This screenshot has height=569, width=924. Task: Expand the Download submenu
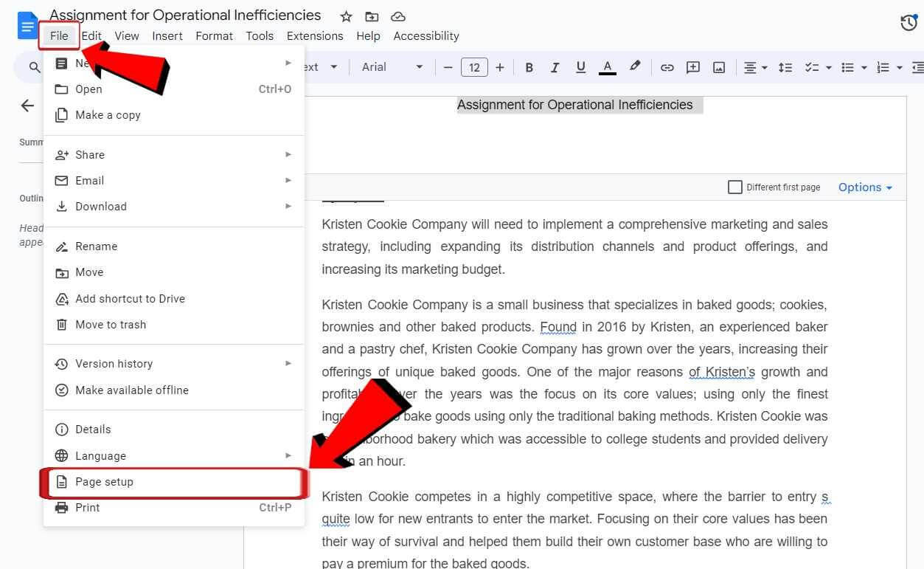100,207
